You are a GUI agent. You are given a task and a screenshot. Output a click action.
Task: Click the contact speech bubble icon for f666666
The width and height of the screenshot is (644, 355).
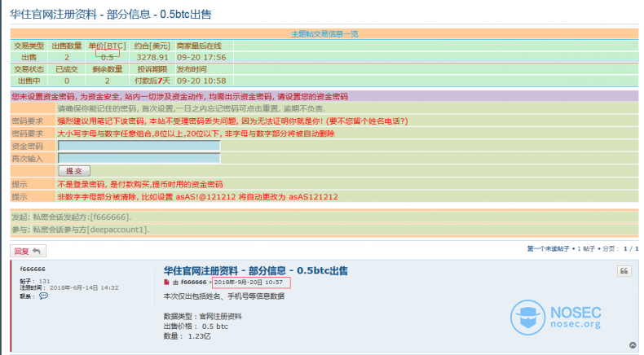43,296
